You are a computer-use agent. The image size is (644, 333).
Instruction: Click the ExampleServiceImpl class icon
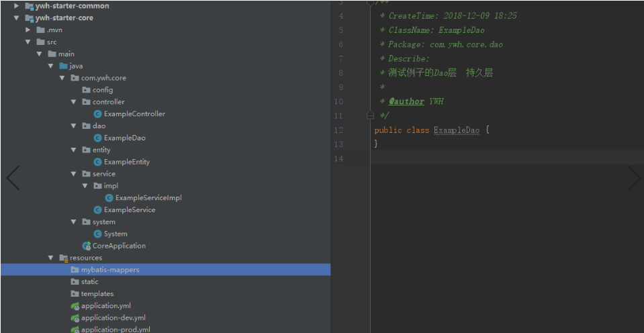[109, 198]
